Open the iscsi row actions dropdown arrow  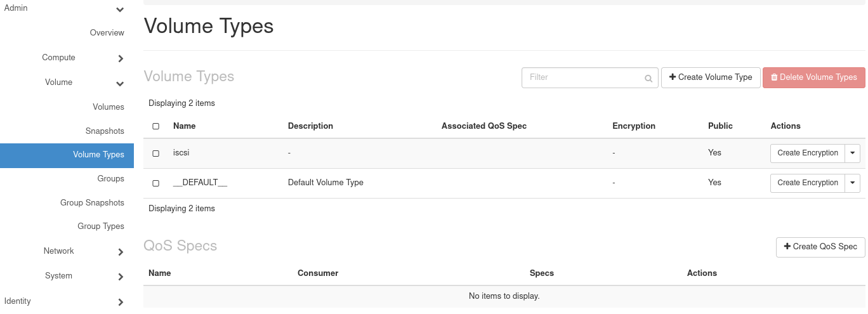click(853, 153)
